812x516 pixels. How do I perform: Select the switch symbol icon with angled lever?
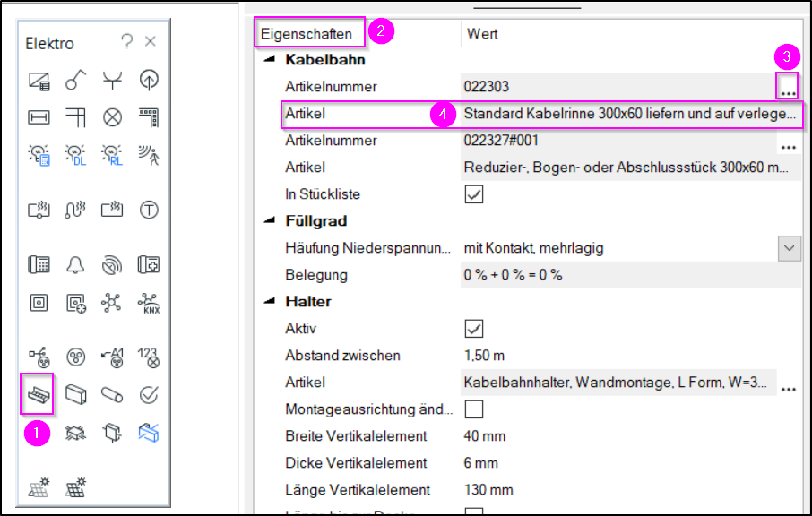75,81
